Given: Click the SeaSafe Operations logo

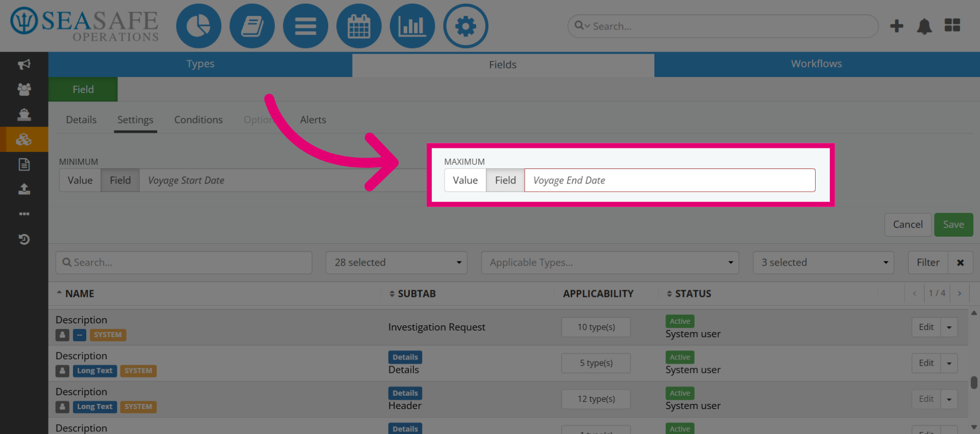Looking at the screenshot, I should click(85, 24).
